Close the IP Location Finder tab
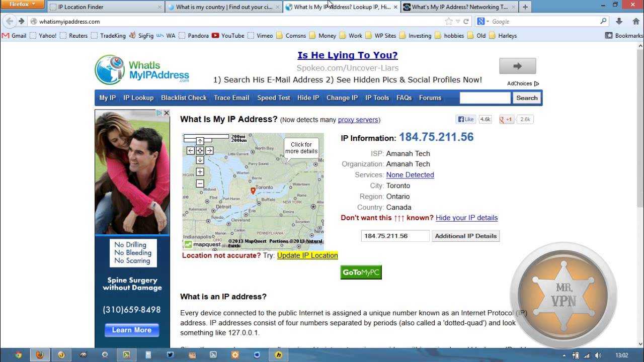This screenshot has width=644, height=362. click(159, 7)
